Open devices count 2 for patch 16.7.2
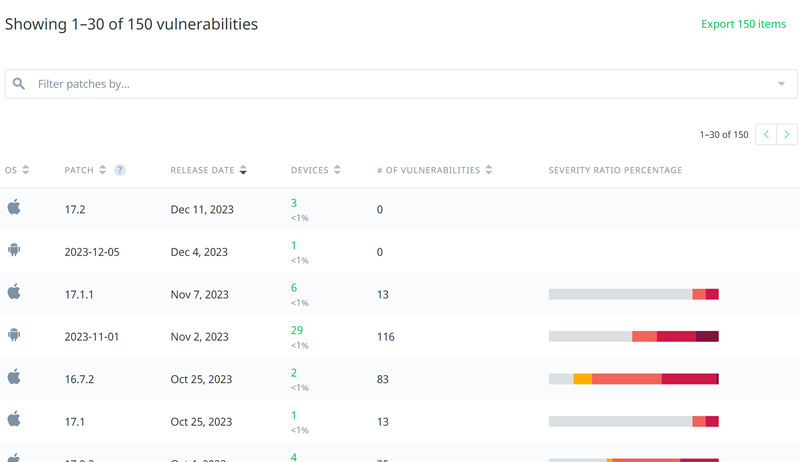Image resolution: width=800 pixels, height=462 pixels. click(294, 373)
